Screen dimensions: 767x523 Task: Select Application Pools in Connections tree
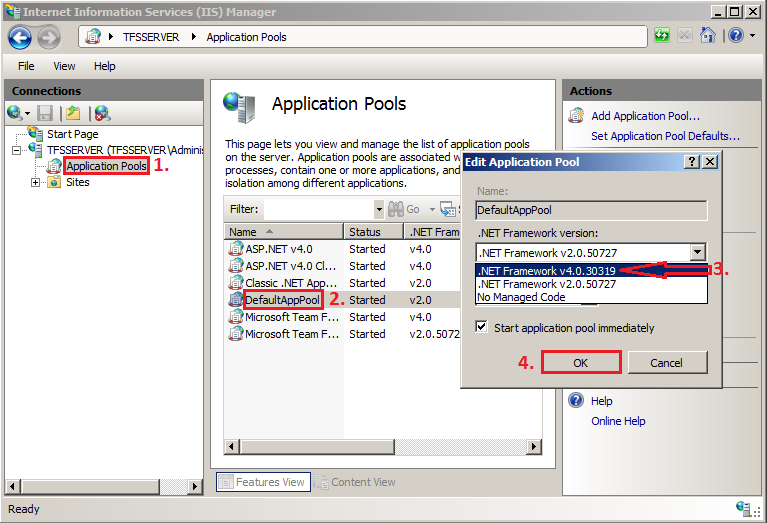tap(106, 166)
